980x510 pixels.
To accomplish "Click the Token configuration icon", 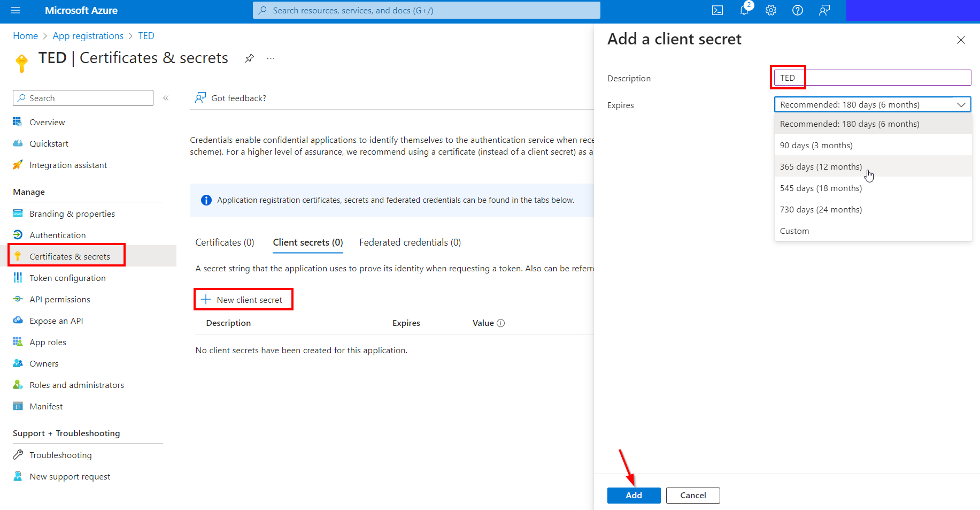I will click(18, 278).
